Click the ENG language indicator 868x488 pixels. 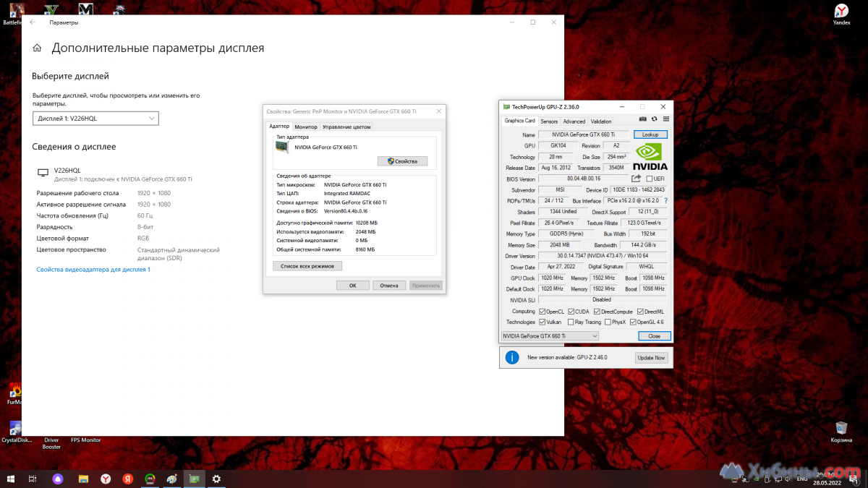802,479
